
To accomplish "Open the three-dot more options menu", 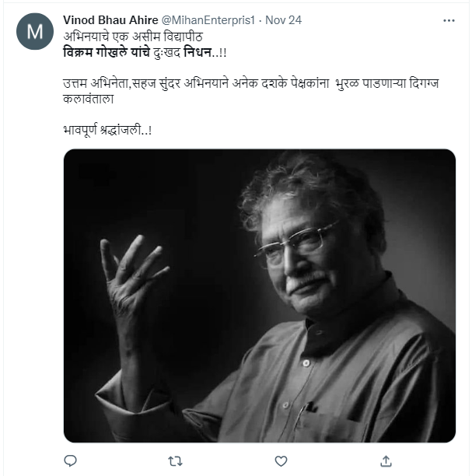I will click(x=449, y=19).
